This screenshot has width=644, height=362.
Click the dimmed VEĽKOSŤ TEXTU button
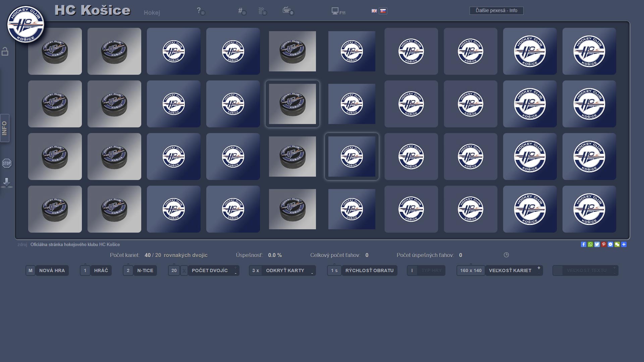pos(587,270)
